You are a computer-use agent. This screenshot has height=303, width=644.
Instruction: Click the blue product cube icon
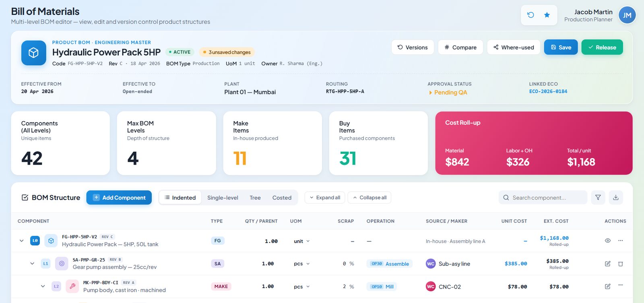click(33, 53)
